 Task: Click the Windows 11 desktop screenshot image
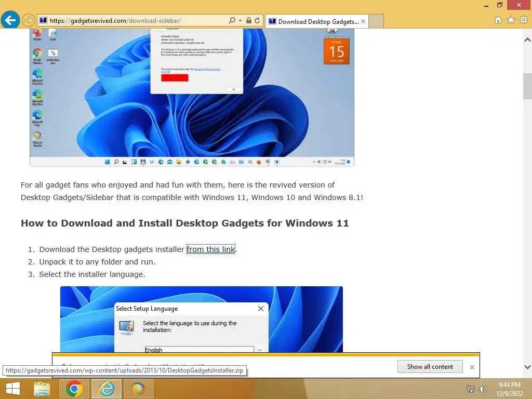point(192,97)
